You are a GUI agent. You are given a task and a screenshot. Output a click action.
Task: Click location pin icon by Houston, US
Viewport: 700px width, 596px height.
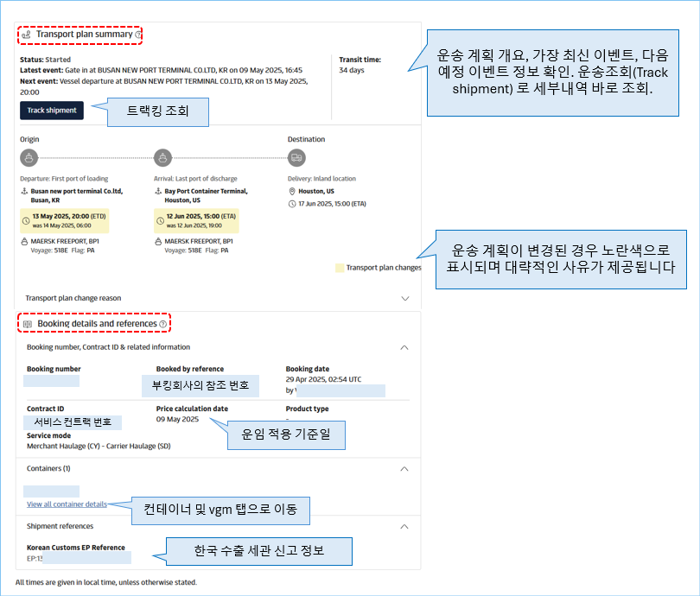click(x=292, y=192)
